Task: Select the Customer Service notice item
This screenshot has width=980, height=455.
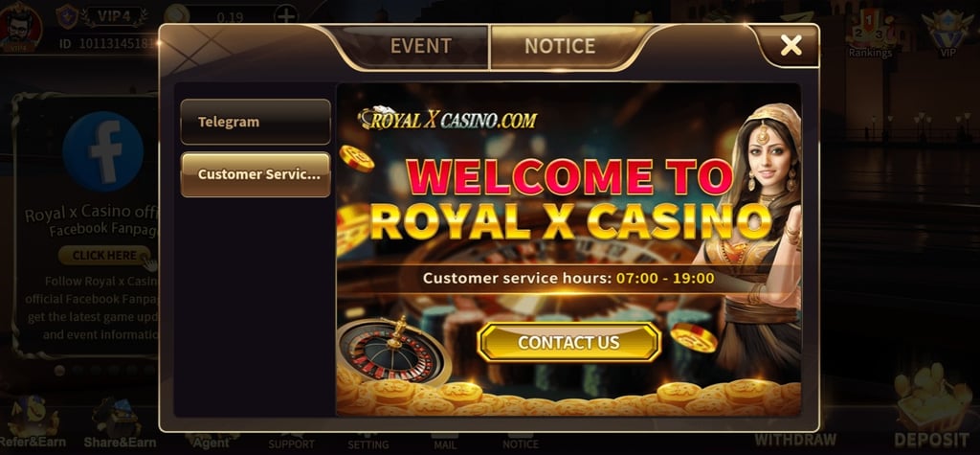Action: tap(255, 174)
